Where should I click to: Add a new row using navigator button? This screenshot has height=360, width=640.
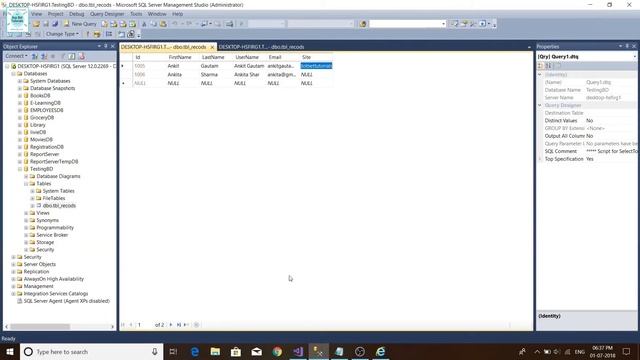coord(186,325)
